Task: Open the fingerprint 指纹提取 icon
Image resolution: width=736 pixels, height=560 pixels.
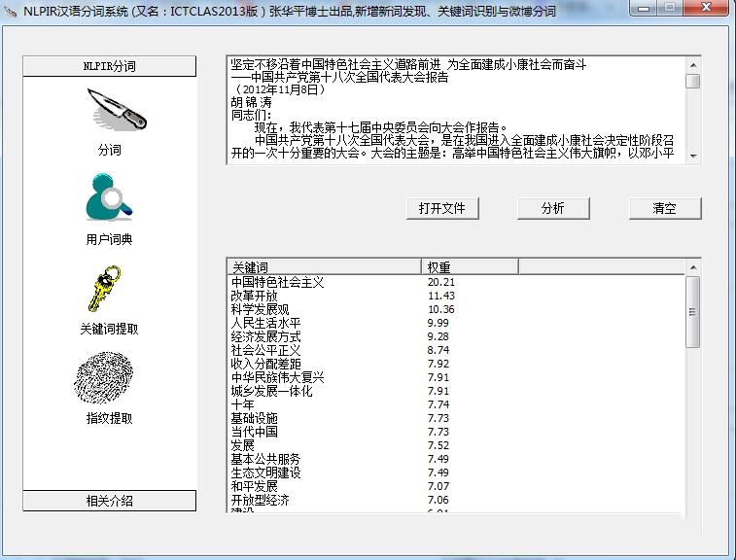Action: click(x=104, y=378)
